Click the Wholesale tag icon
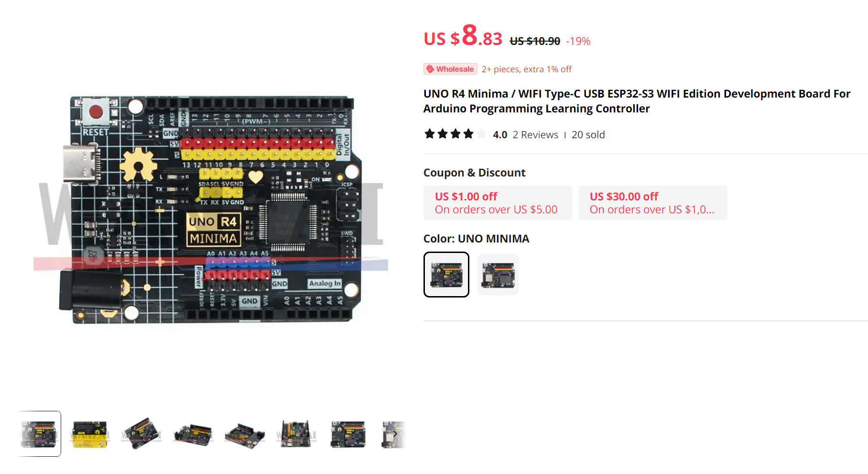Screen dimensions: 868x474 tap(430, 69)
